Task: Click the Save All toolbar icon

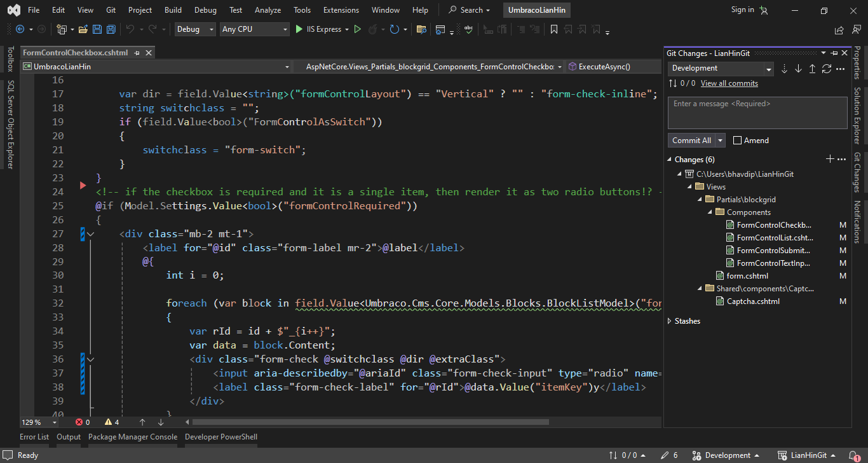Action: (x=111, y=29)
